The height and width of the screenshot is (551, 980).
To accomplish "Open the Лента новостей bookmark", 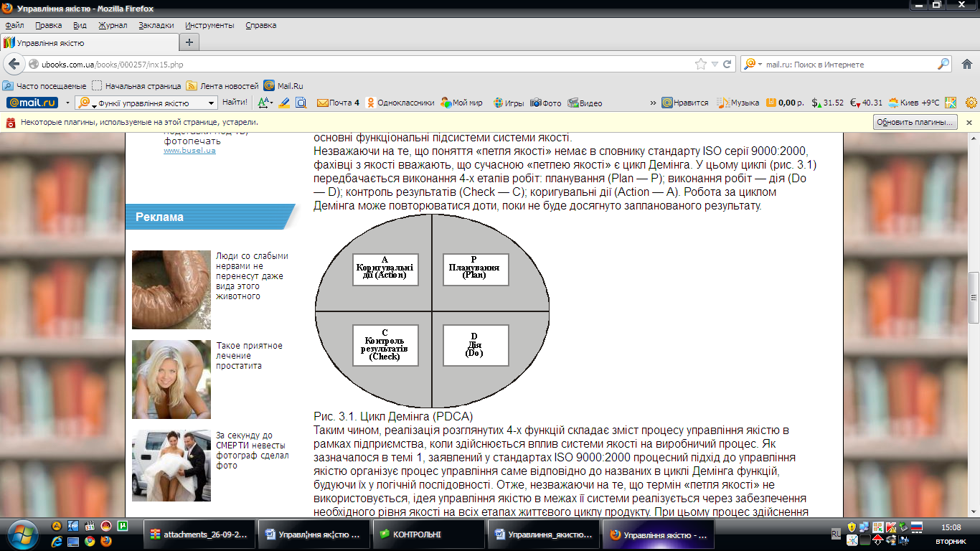I will coord(222,85).
